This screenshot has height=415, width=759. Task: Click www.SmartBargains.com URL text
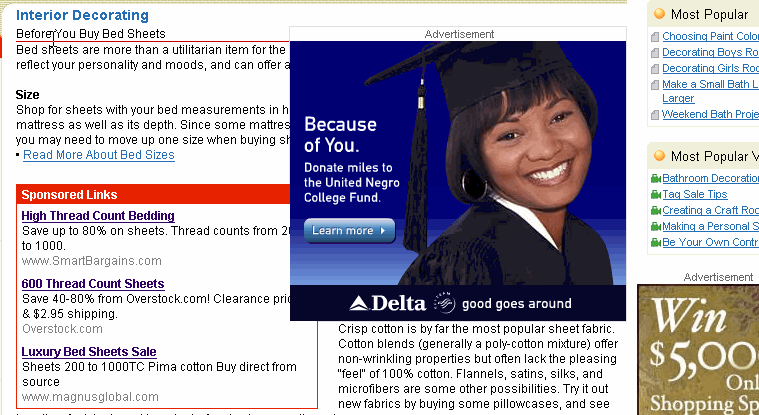92,261
